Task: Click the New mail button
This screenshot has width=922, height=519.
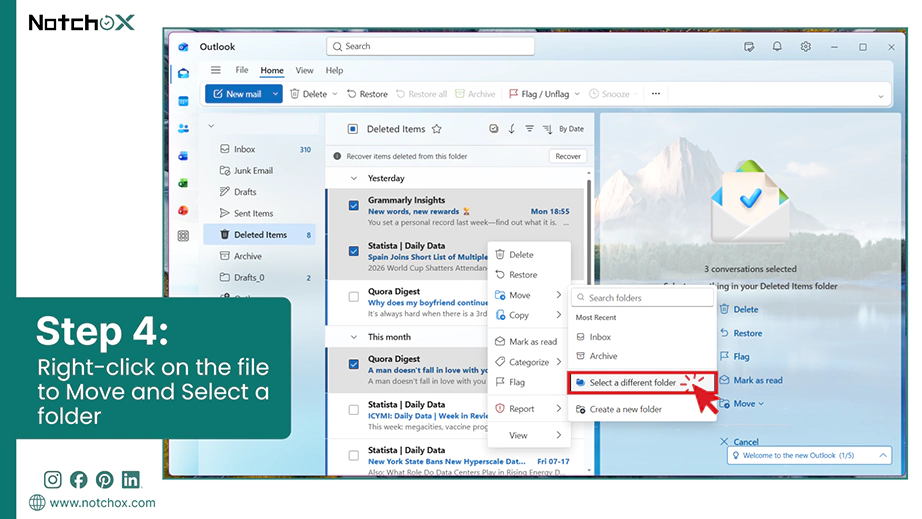Action: (237, 94)
